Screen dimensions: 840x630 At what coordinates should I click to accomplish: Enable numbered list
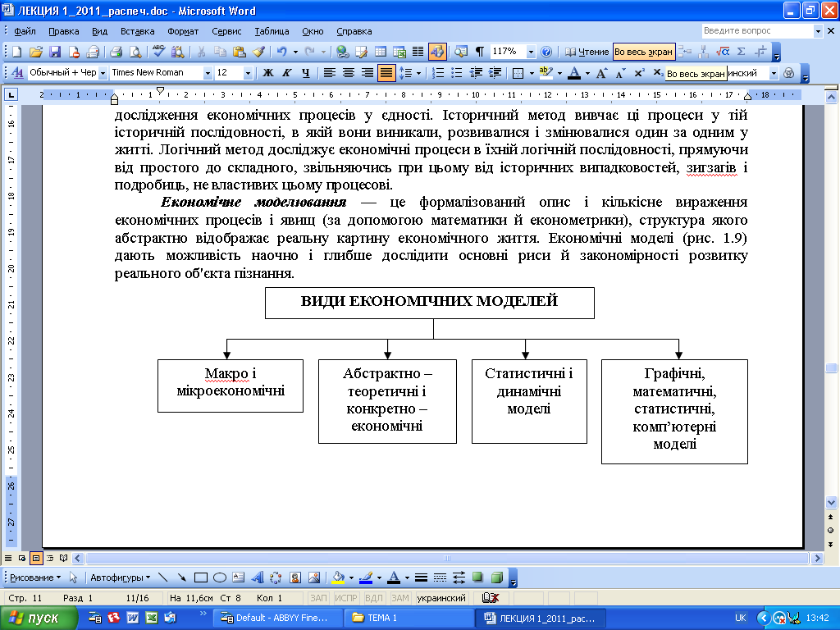[x=438, y=73]
